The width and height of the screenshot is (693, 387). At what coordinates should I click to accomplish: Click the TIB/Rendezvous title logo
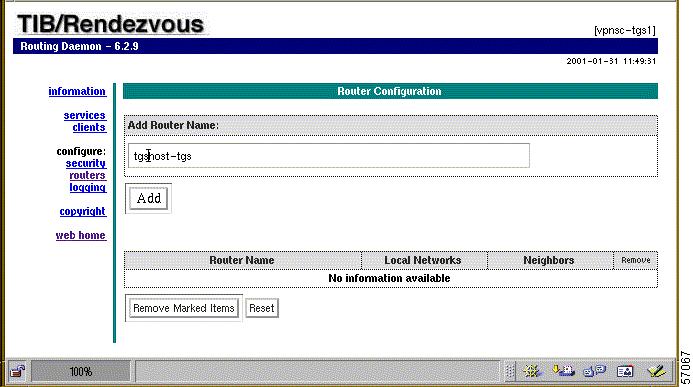(x=110, y=24)
